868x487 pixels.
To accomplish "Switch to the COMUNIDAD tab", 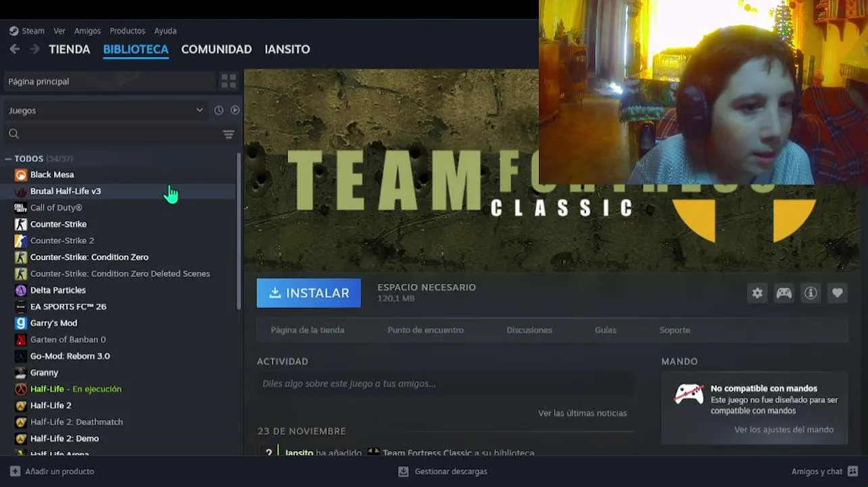I will 216,49.
